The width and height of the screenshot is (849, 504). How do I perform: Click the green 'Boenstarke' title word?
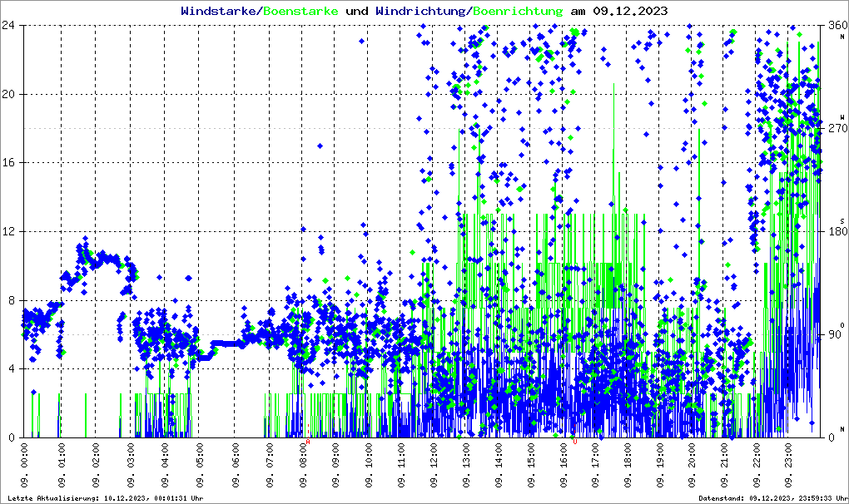coord(300,11)
